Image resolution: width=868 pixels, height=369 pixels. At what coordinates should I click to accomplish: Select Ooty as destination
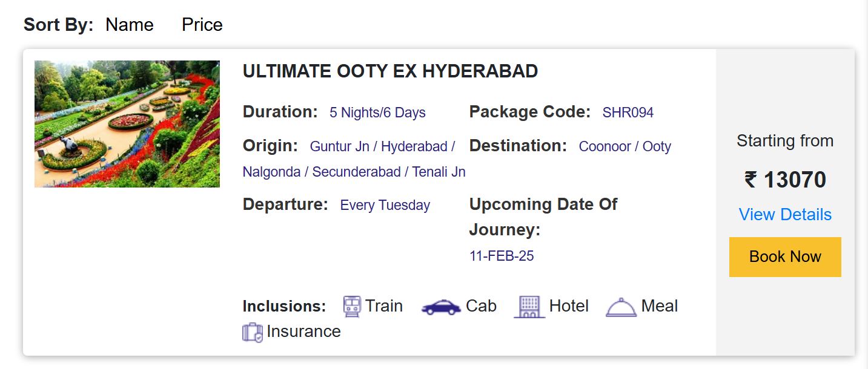[657, 146]
